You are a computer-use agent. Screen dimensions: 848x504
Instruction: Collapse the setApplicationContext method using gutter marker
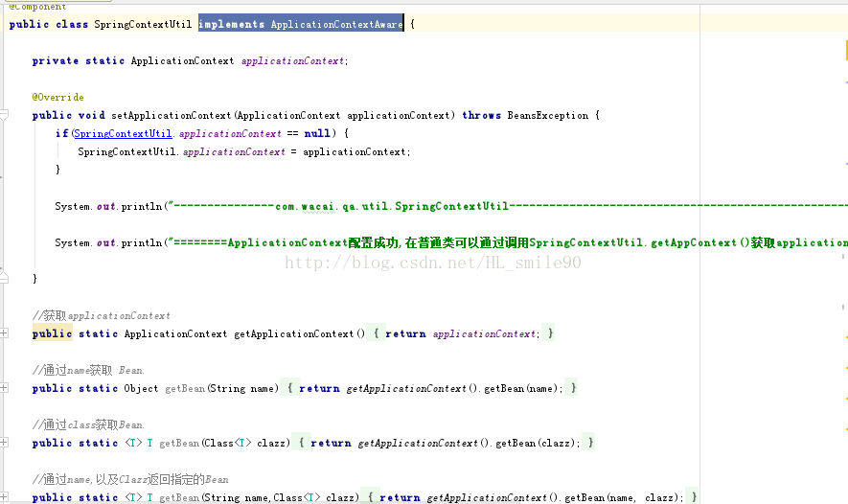(x=4, y=115)
